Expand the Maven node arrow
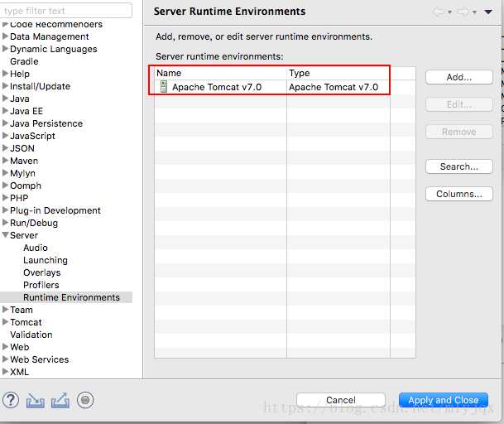Viewport: 504px width, 424px height. pyautogui.click(x=5, y=161)
